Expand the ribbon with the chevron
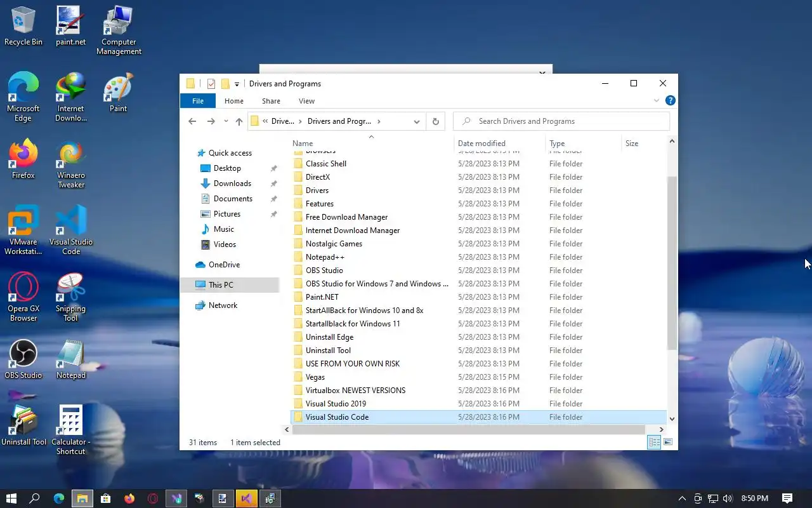Screen dimensions: 812x508 [x=657, y=100]
